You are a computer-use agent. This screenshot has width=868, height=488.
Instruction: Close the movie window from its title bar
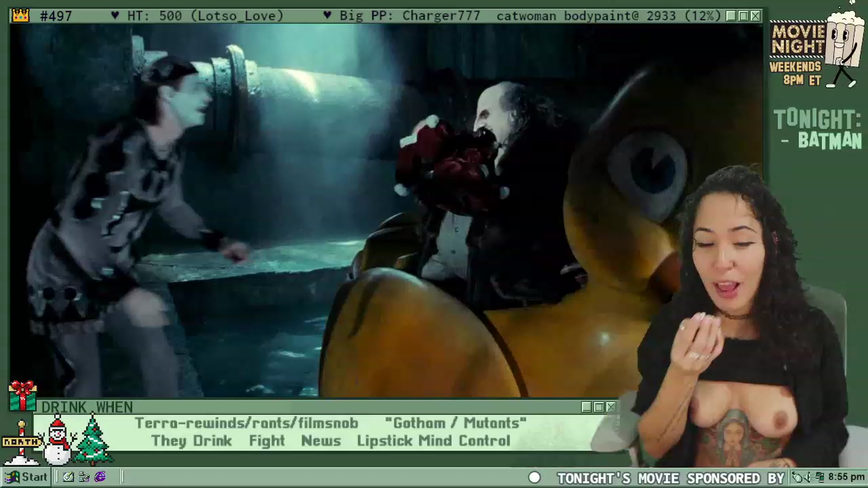click(755, 16)
